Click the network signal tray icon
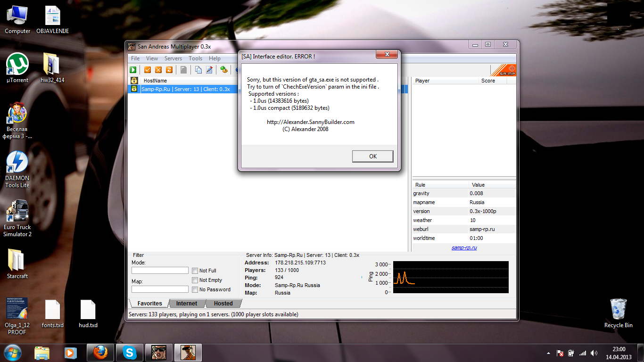644x362 pixels. pyautogui.click(x=583, y=353)
